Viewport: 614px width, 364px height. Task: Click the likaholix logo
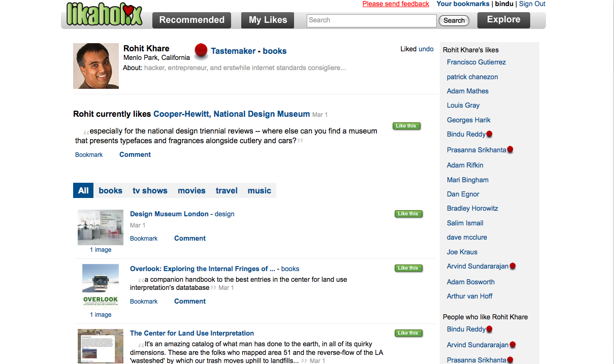point(105,14)
